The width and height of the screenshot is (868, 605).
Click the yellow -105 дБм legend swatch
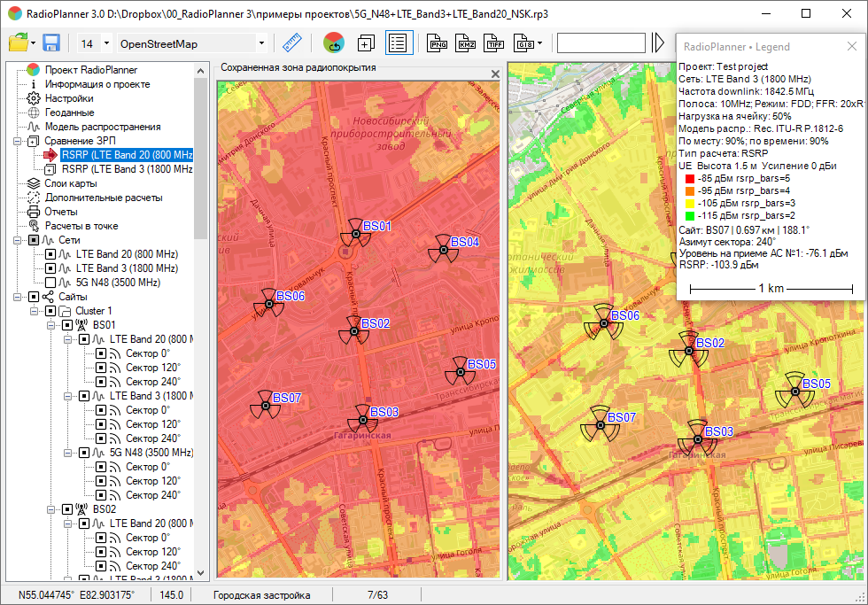690,204
